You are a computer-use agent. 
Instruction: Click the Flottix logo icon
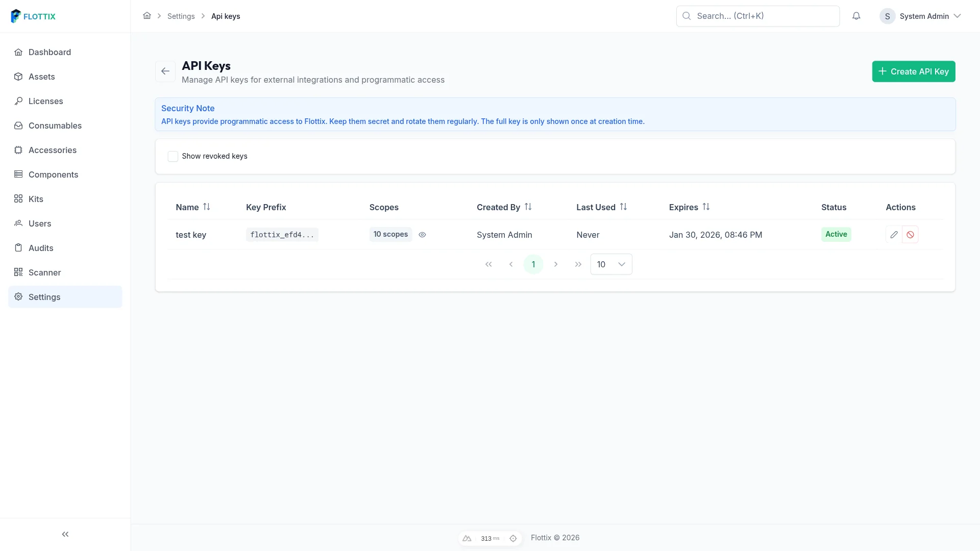(16, 16)
